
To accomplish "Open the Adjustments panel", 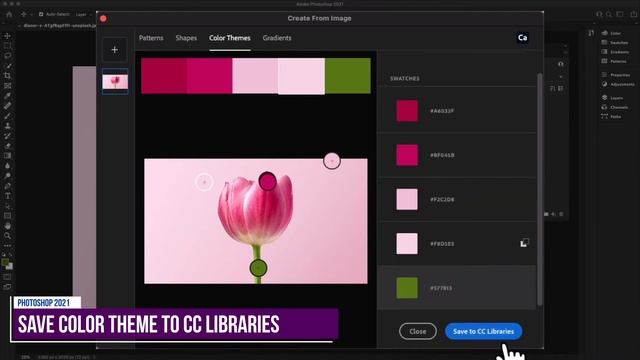I will coord(618,84).
